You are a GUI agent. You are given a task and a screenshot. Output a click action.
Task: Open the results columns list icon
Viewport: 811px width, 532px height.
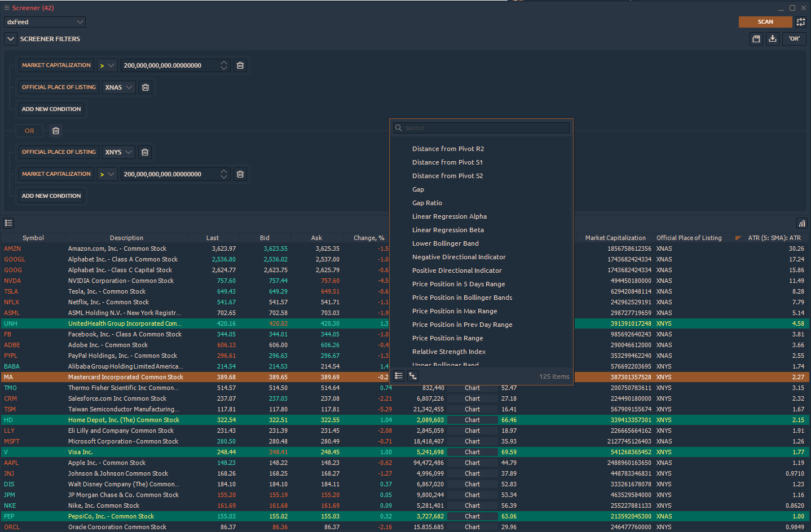pos(8,223)
